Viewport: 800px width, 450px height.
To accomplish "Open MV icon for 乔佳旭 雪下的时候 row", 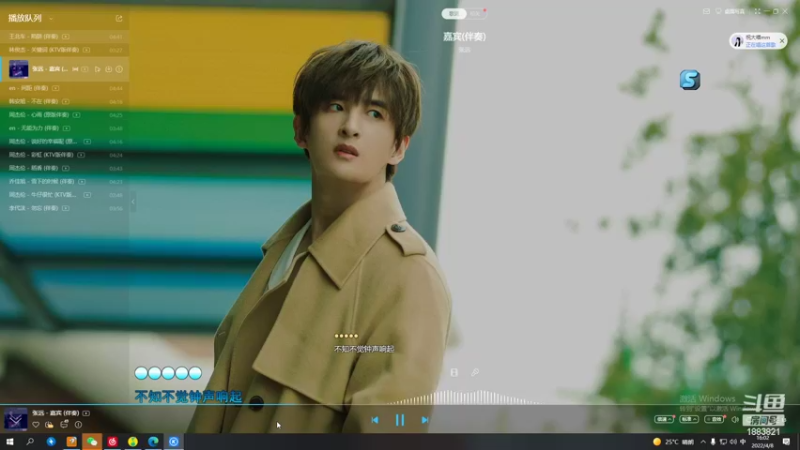I will [x=82, y=182].
